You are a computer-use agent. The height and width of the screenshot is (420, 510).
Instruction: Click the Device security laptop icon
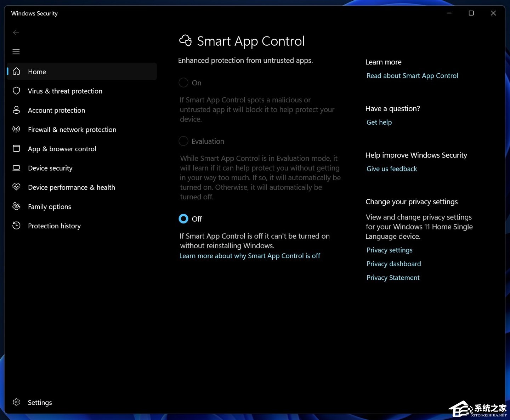pyautogui.click(x=16, y=168)
